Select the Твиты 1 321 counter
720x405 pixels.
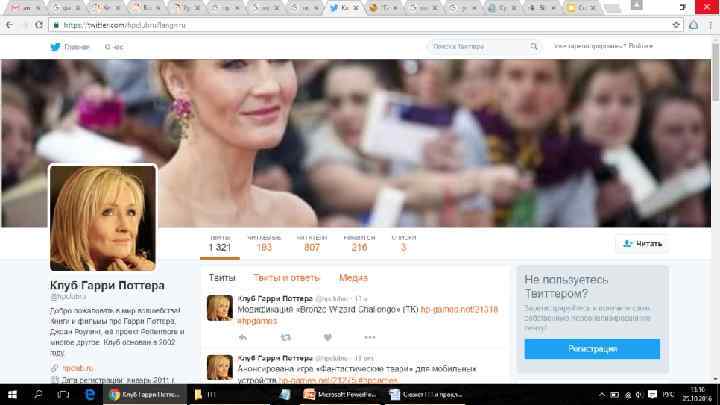[220, 244]
